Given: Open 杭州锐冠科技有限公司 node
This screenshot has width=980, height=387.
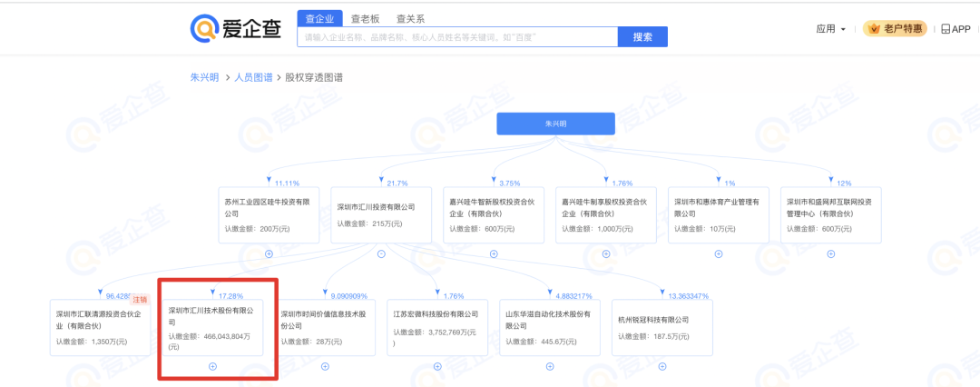Looking at the screenshot, I should tap(661, 328).
